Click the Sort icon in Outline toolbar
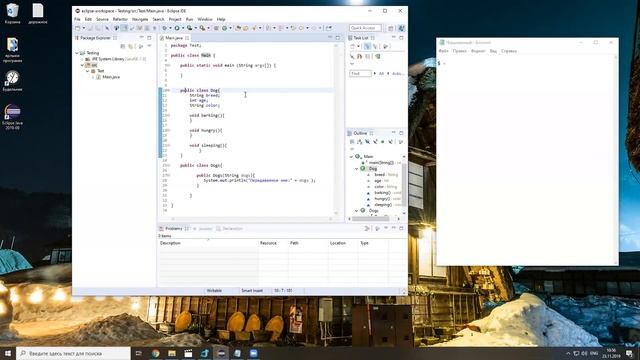This screenshot has height=360, width=640. click(360, 142)
